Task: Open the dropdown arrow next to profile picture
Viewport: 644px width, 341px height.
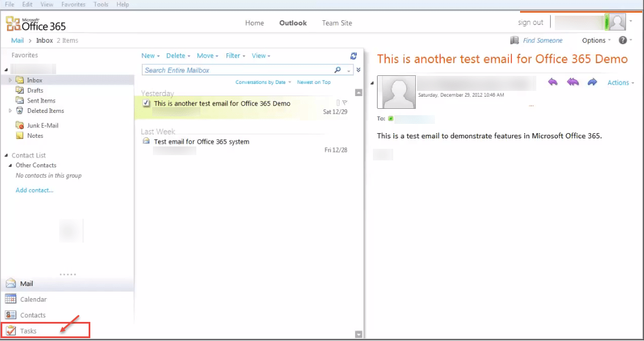Action: point(631,20)
